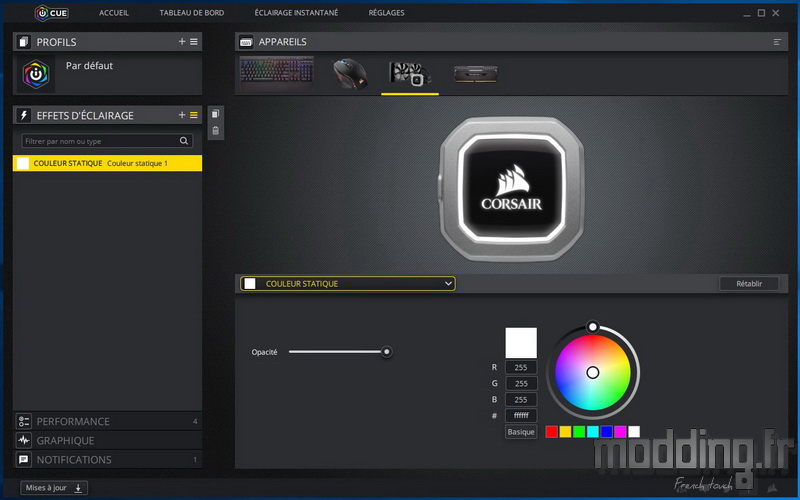Click the PERFORMANCE sliders icon

[23, 421]
